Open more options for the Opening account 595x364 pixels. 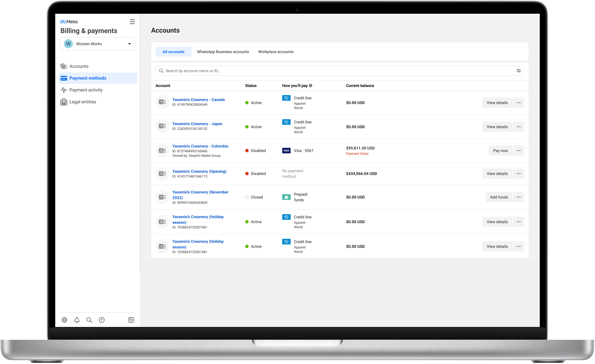click(x=518, y=174)
